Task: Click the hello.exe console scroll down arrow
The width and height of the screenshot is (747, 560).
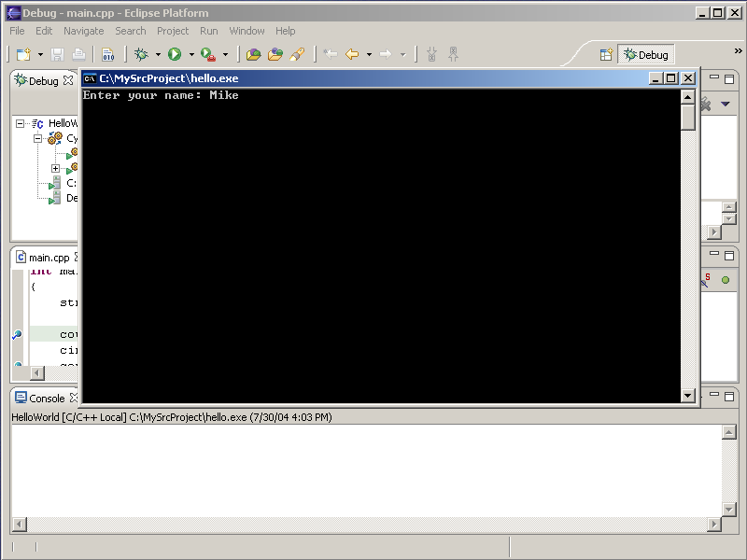Action: pyautogui.click(x=688, y=396)
